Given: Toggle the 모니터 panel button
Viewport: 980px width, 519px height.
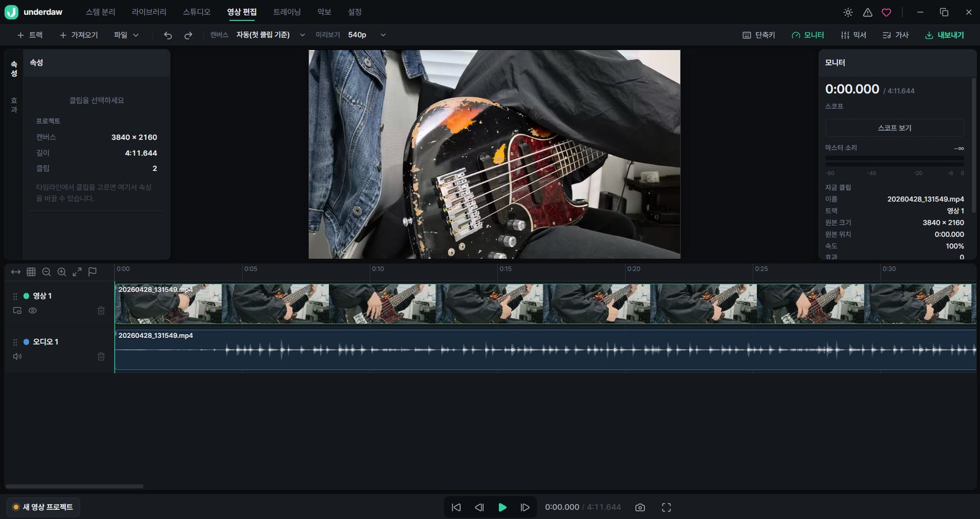Looking at the screenshot, I should [808, 35].
